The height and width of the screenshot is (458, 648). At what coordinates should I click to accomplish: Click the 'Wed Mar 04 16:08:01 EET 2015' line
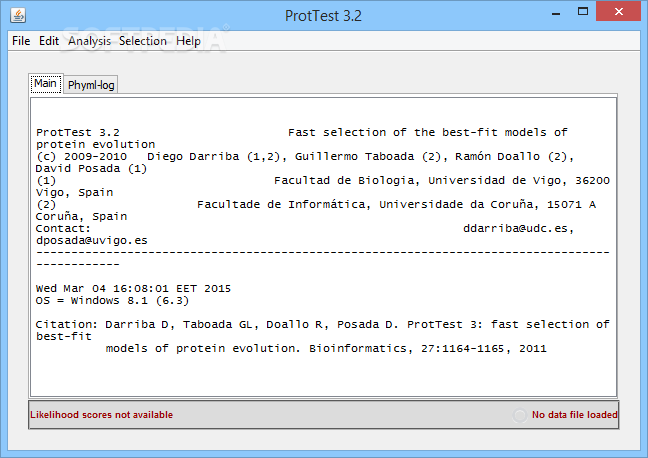pyautogui.click(x=133, y=289)
